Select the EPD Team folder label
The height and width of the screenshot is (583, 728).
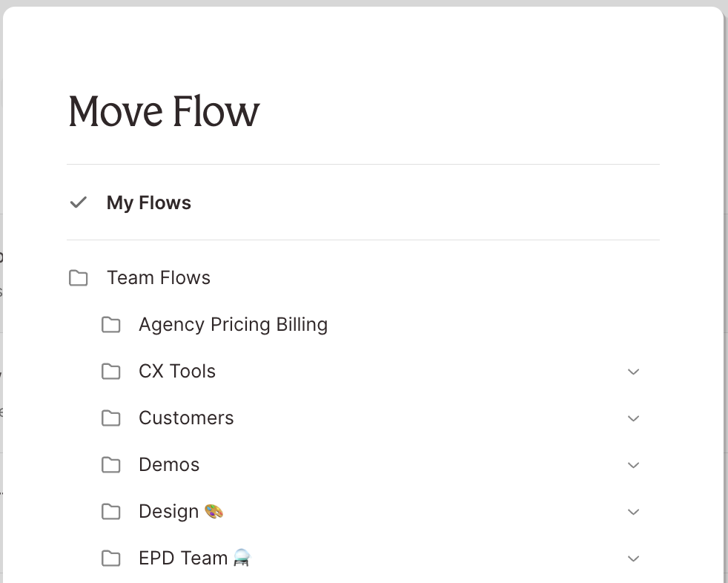[x=183, y=559]
